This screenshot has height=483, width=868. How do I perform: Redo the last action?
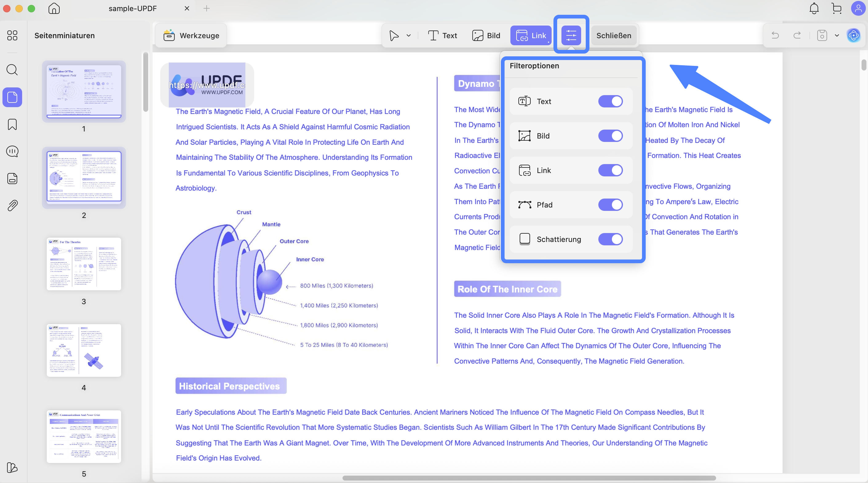[797, 35]
